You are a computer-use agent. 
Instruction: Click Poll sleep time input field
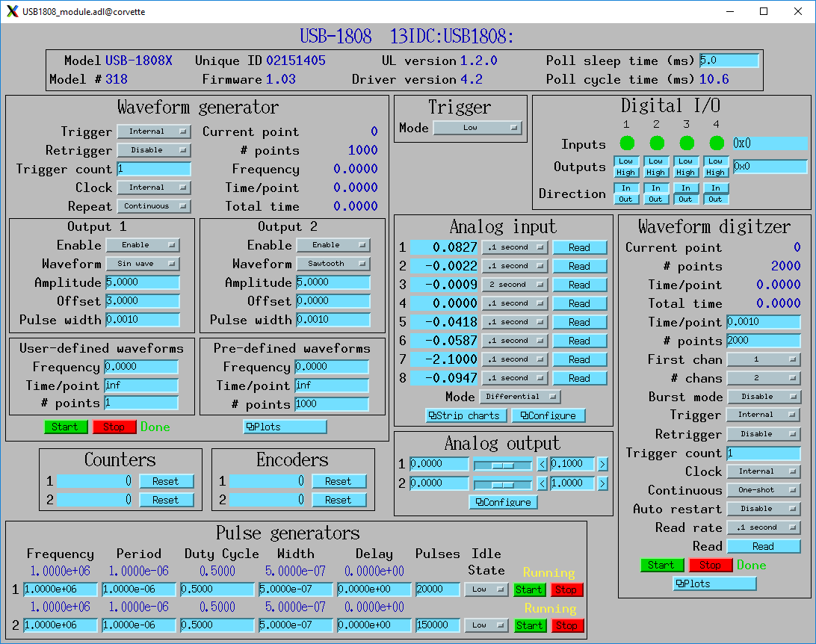[729, 61]
